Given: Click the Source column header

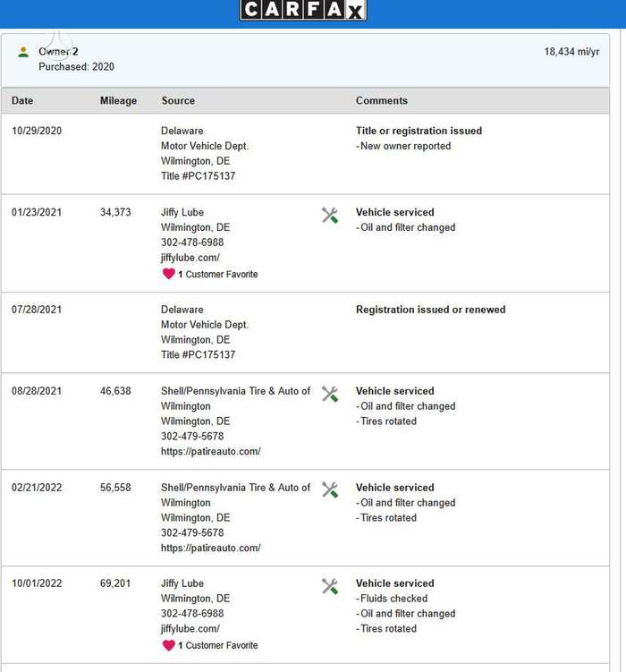Looking at the screenshot, I should point(178,101).
